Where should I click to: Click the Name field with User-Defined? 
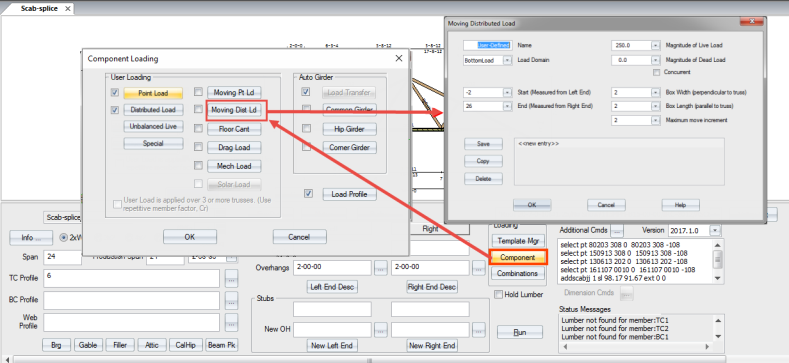tap(488, 45)
